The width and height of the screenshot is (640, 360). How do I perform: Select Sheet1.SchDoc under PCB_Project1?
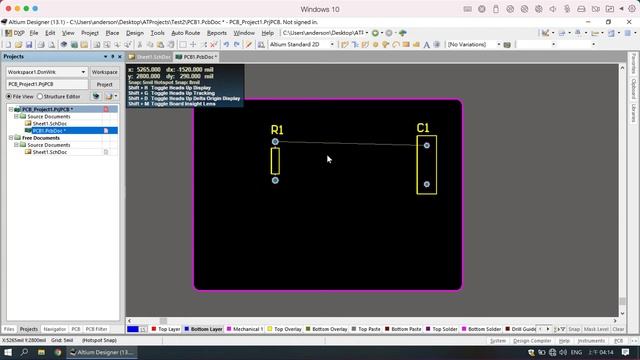click(49, 123)
